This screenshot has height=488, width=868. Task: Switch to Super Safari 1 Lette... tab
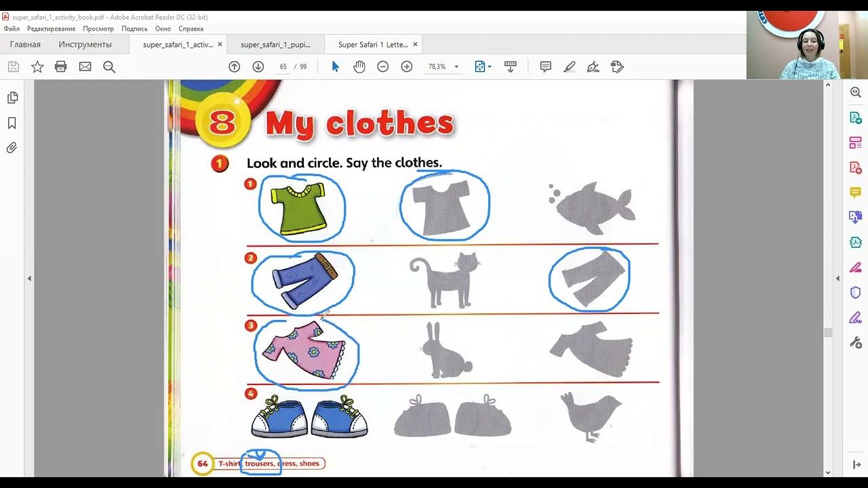(373, 44)
